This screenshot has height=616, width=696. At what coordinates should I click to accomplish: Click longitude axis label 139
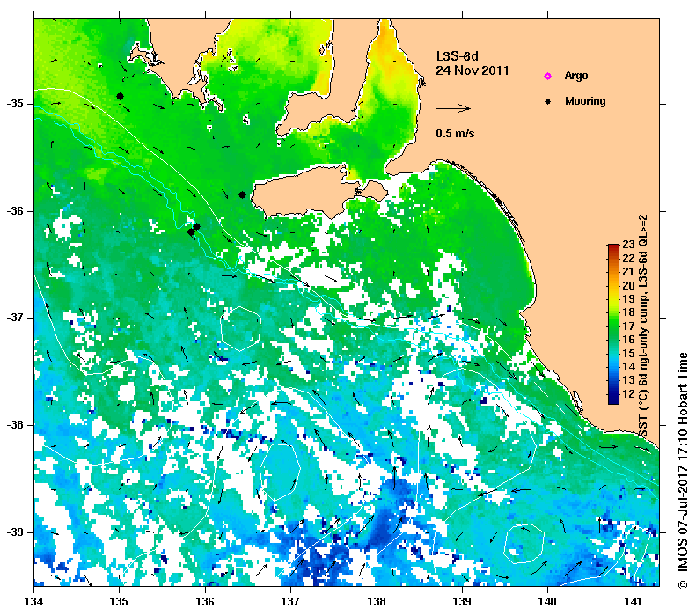pyautogui.click(x=462, y=602)
